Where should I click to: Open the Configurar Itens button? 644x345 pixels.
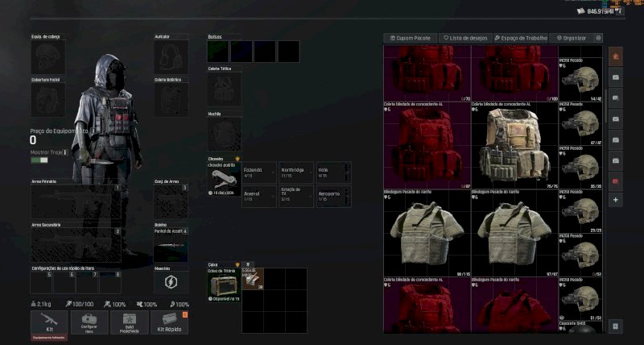[89, 322]
